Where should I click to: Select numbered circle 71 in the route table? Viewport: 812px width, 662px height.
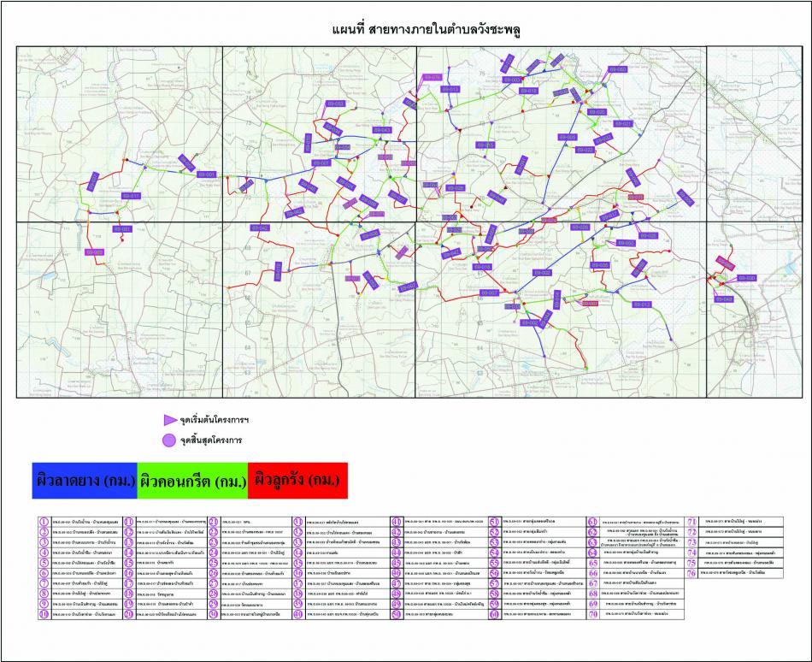692,521
